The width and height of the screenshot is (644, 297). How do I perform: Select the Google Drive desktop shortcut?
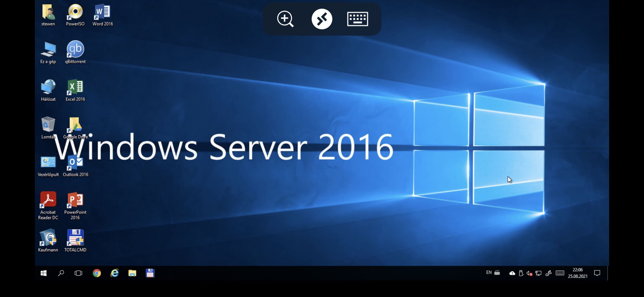(x=75, y=128)
